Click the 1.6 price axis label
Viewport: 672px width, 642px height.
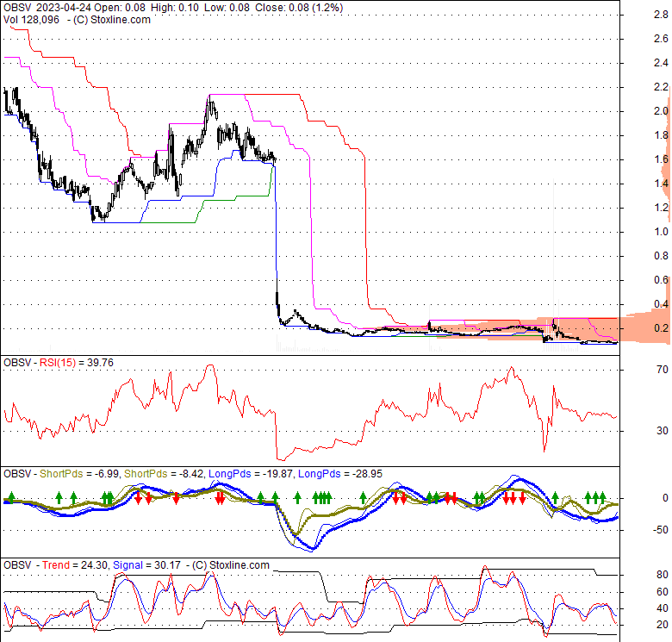click(x=661, y=159)
